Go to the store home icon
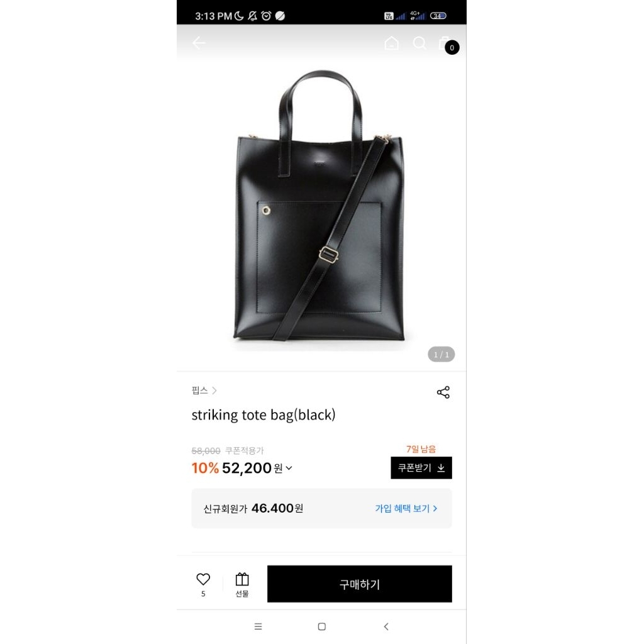Screen dimensions: 644x644 (391, 43)
